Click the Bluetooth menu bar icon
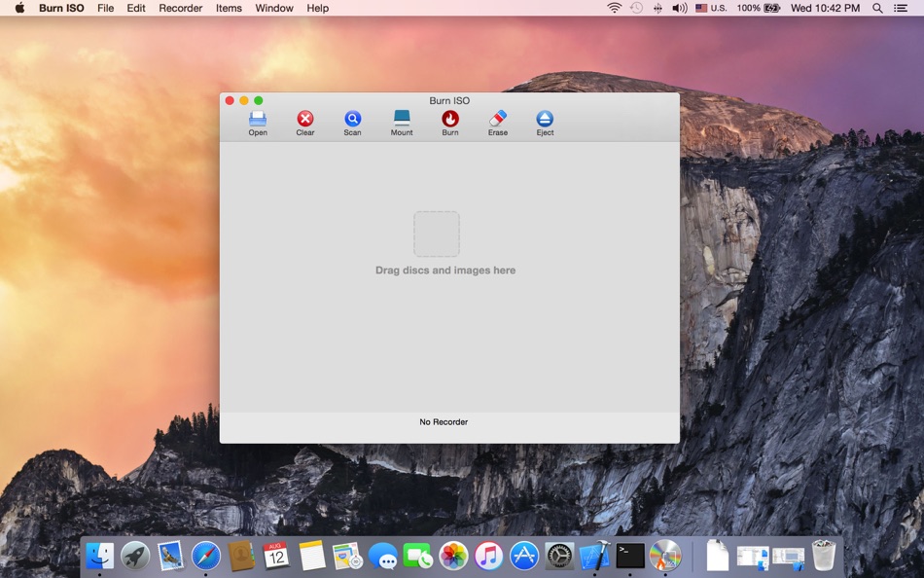Viewport: 924px width, 578px height. [657, 8]
